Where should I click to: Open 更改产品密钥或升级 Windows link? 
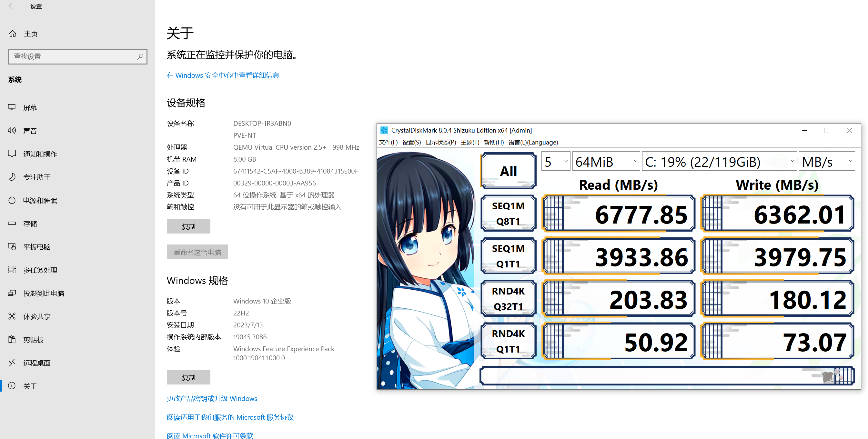click(212, 399)
